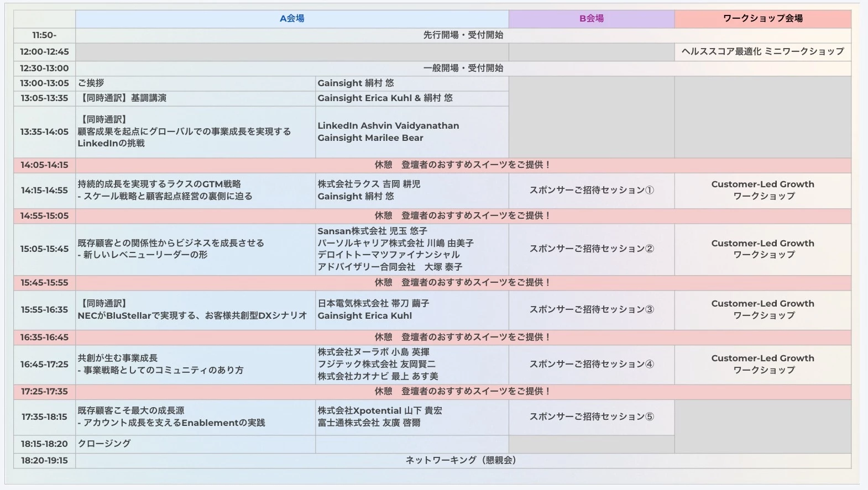Click speaker cell Gainsight 絹村 悠 at 13:00

coord(412,83)
